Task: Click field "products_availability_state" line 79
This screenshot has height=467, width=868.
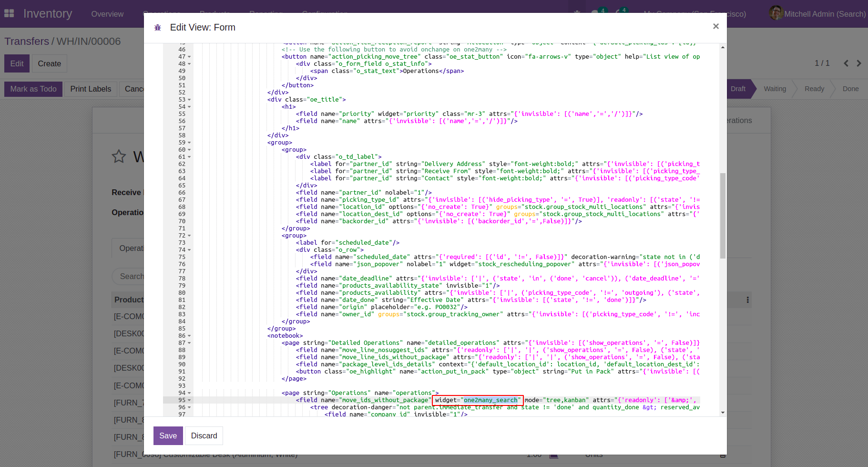Action: pos(398,286)
